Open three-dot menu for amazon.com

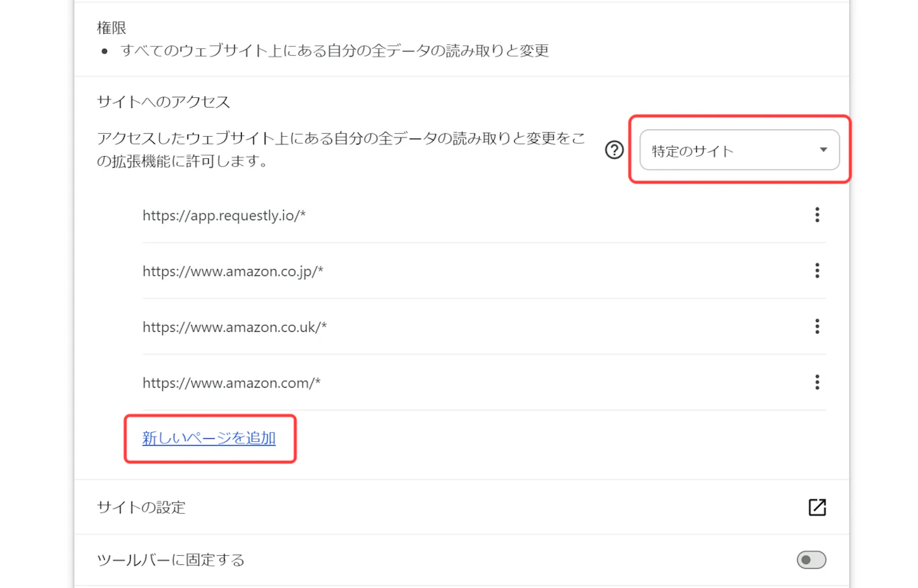click(817, 382)
